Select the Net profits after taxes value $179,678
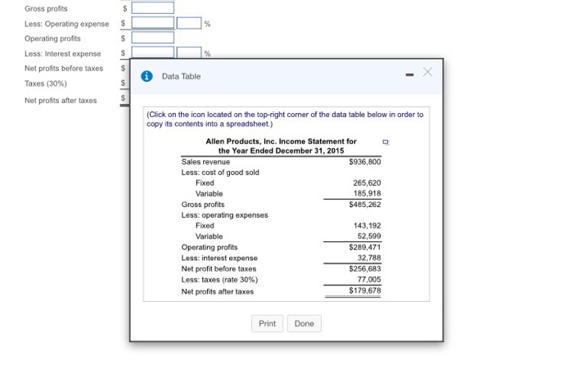The image size is (573, 392). point(365,291)
